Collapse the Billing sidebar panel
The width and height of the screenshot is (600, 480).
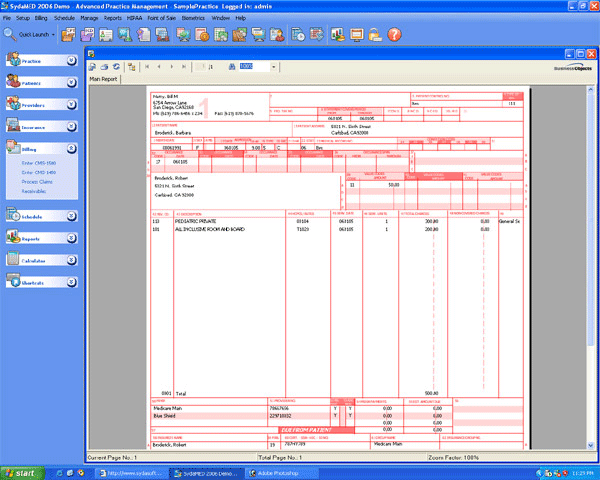click(x=72, y=147)
